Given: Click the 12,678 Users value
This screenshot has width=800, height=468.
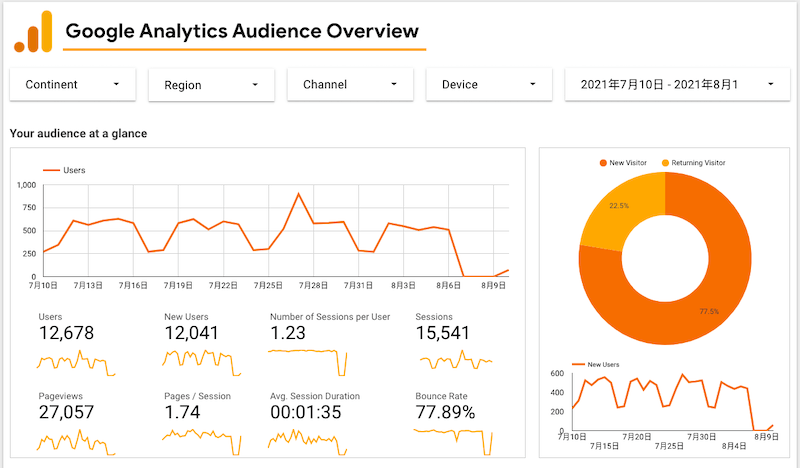Looking at the screenshot, I should (66, 333).
